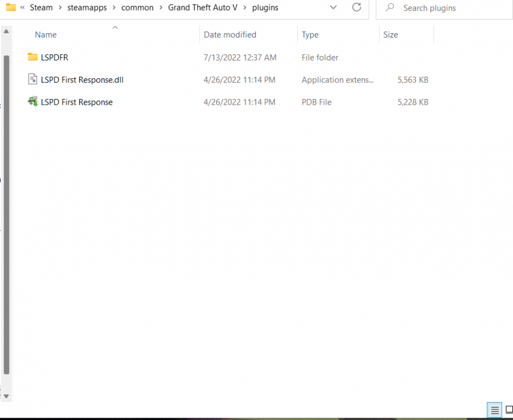Refresh the plugins folder view
This screenshot has width=513, height=420.
pyautogui.click(x=357, y=8)
